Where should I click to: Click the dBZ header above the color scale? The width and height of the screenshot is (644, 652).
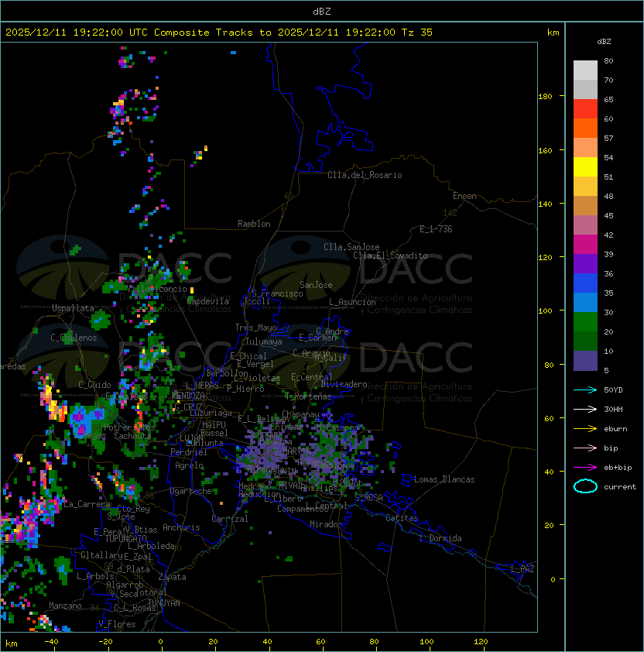point(604,42)
